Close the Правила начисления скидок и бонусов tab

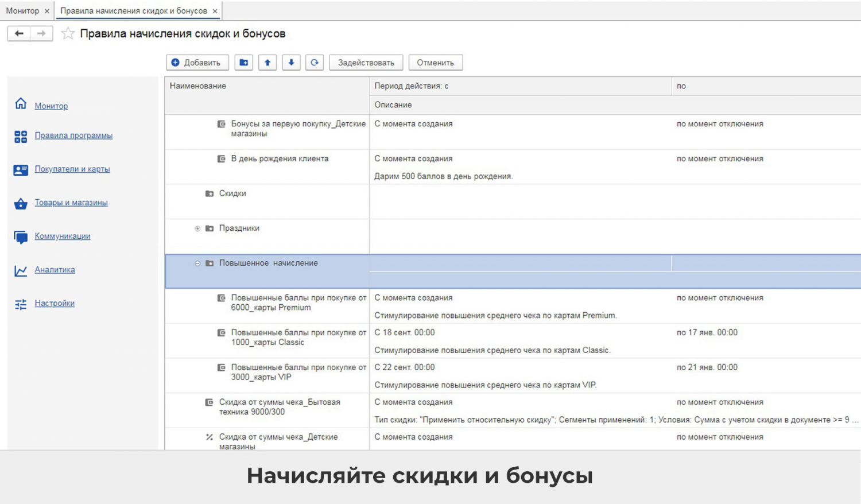215,11
